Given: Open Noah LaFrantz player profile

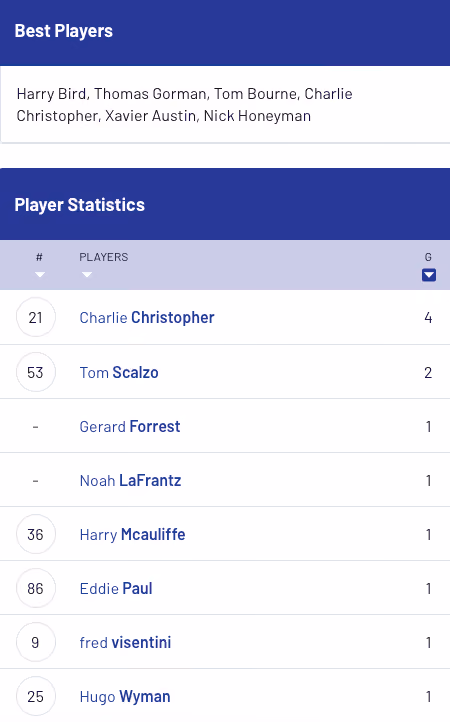Looking at the screenshot, I should pyautogui.click(x=130, y=480).
